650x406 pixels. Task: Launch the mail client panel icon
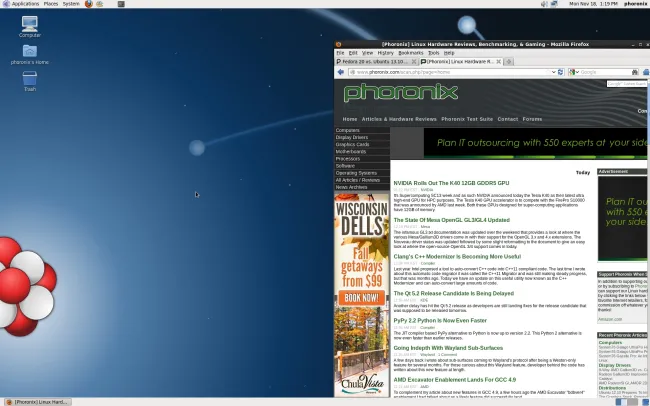click(99, 4)
